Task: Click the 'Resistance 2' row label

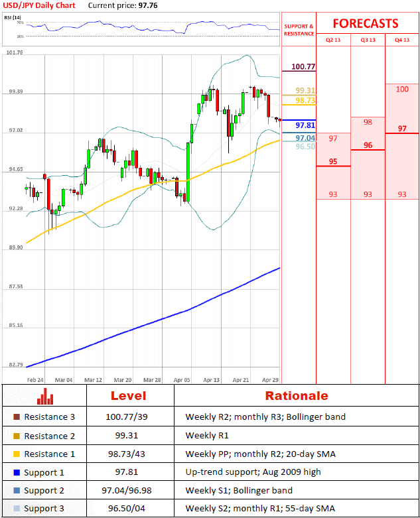Action: click(x=50, y=436)
